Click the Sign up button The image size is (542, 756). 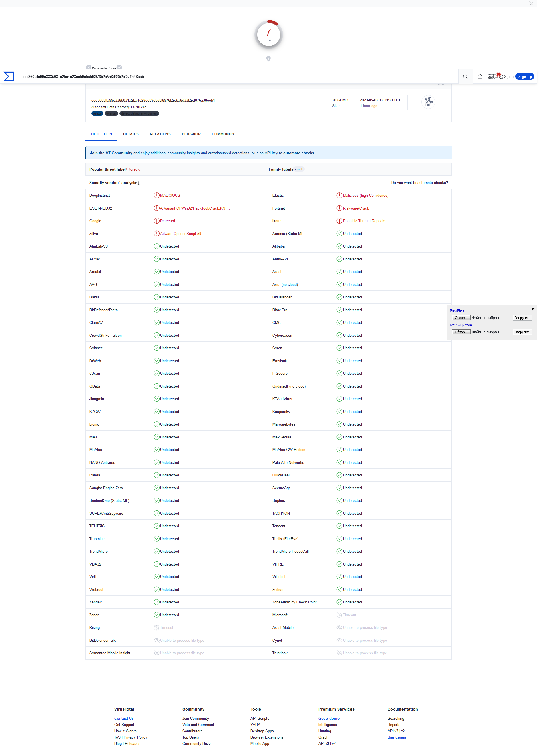coord(525,77)
